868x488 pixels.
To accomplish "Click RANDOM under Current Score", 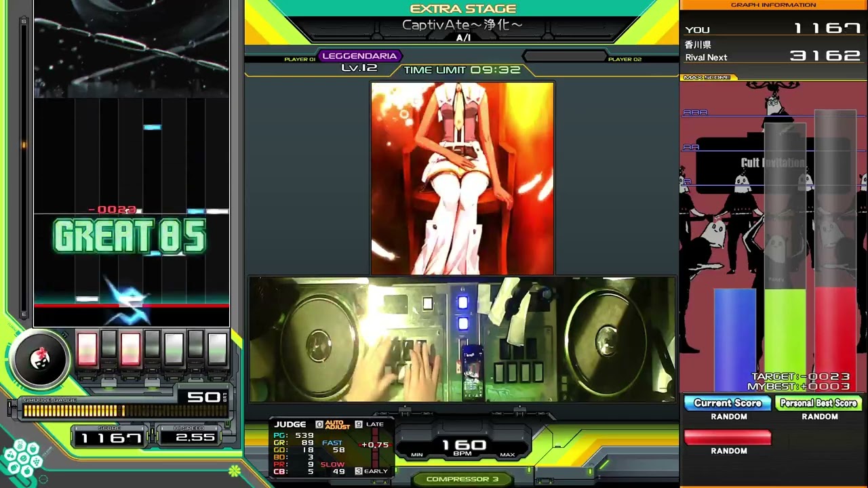I will pos(729,417).
